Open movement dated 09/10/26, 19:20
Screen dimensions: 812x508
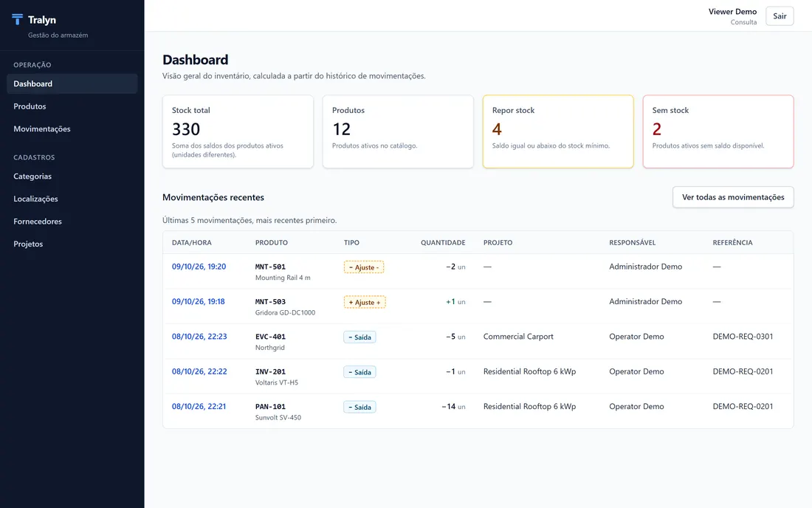point(199,267)
